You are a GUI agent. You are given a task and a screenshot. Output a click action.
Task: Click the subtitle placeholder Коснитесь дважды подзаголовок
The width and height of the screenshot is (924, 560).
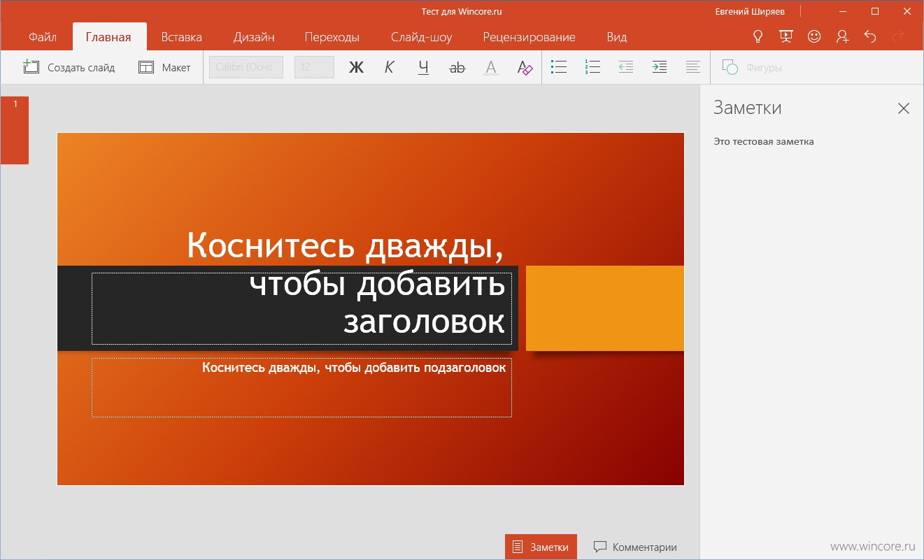click(x=301, y=387)
